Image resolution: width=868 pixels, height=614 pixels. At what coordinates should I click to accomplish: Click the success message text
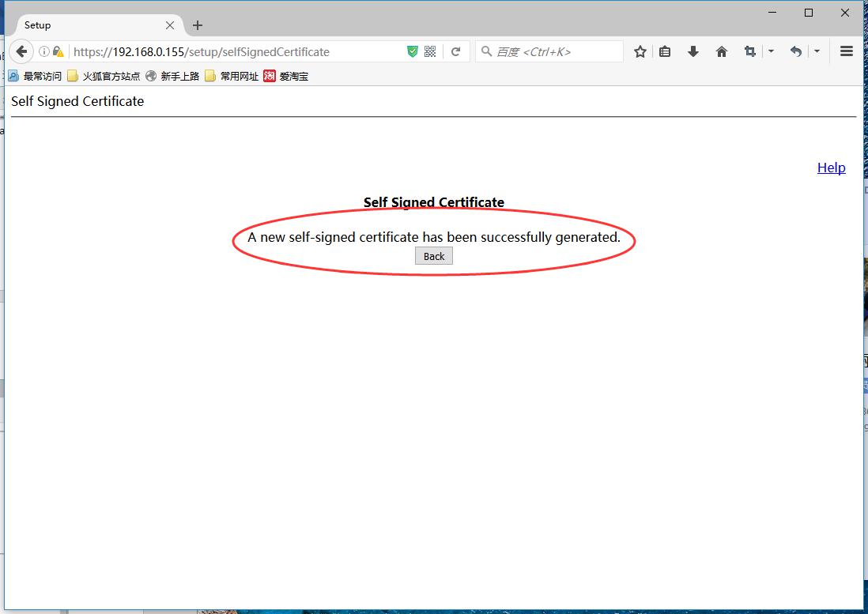coord(434,237)
